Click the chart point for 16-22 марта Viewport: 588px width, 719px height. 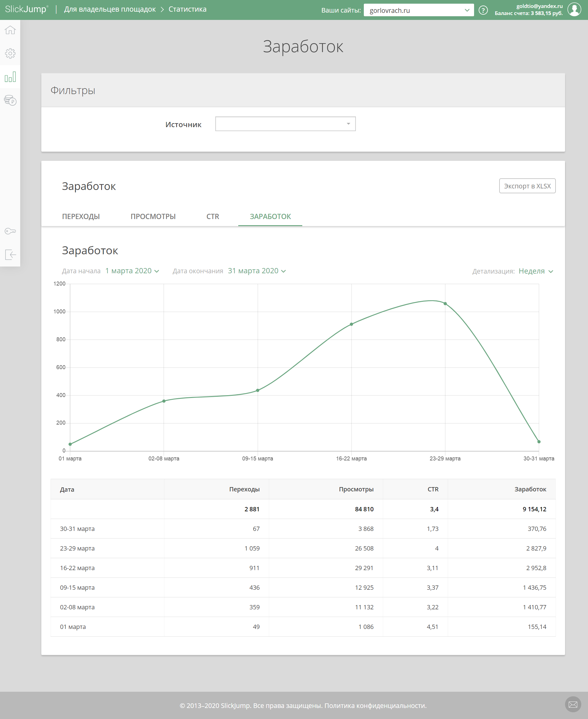(x=351, y=324)
